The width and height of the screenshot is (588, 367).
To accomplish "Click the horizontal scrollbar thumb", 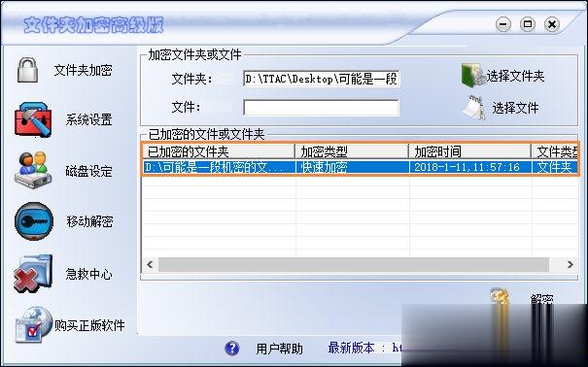I will tap(354, 264).
